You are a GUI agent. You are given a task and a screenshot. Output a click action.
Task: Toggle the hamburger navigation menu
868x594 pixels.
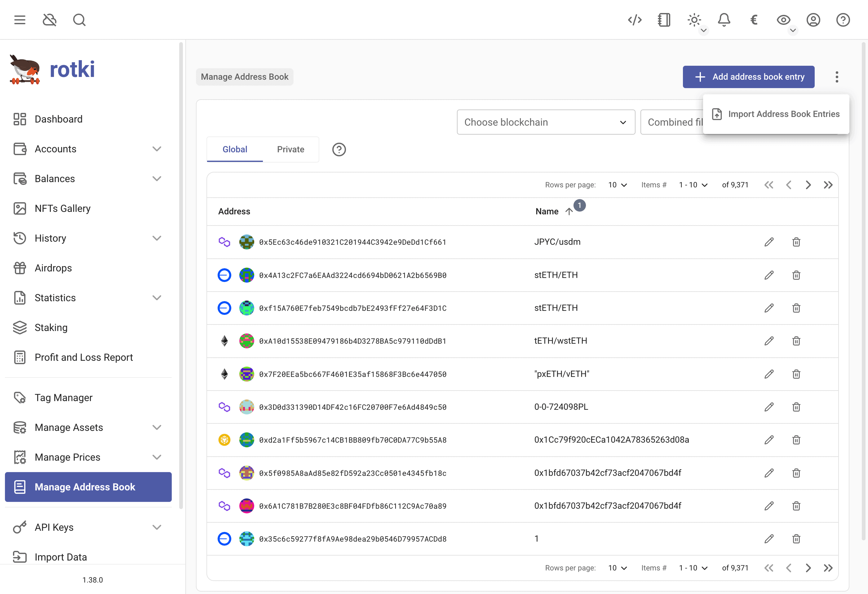[20, 20]
